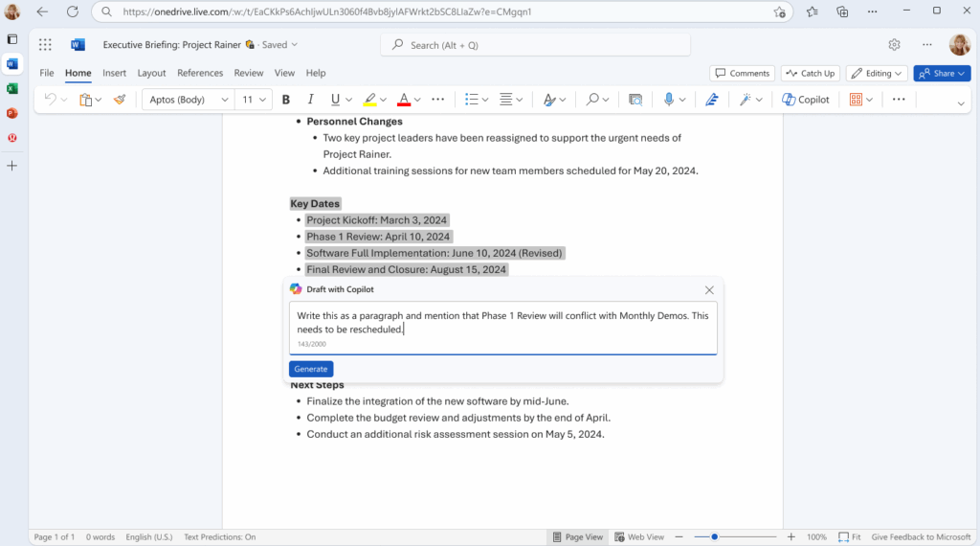Image resolution: width=980 pixels, height=546 pixels.
Task: Switch to the View tab
Action: tap(284, 73)
